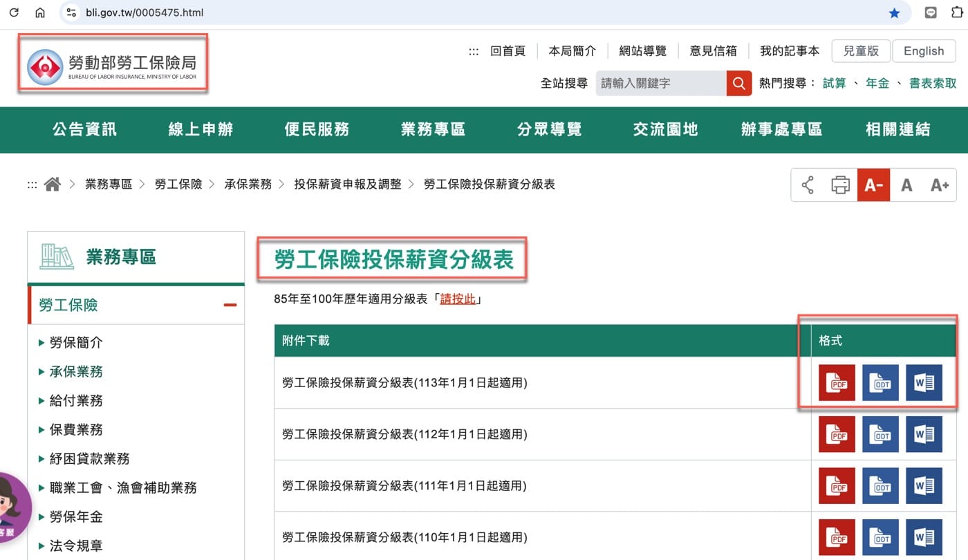Click the share icon

pyautogui.click(x=808, y=185)
